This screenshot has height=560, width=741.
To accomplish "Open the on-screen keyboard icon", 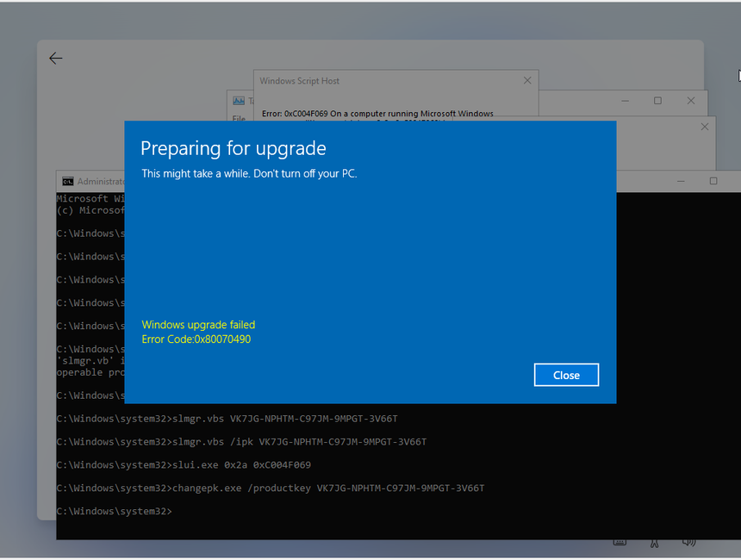I will tap(620, 543).
